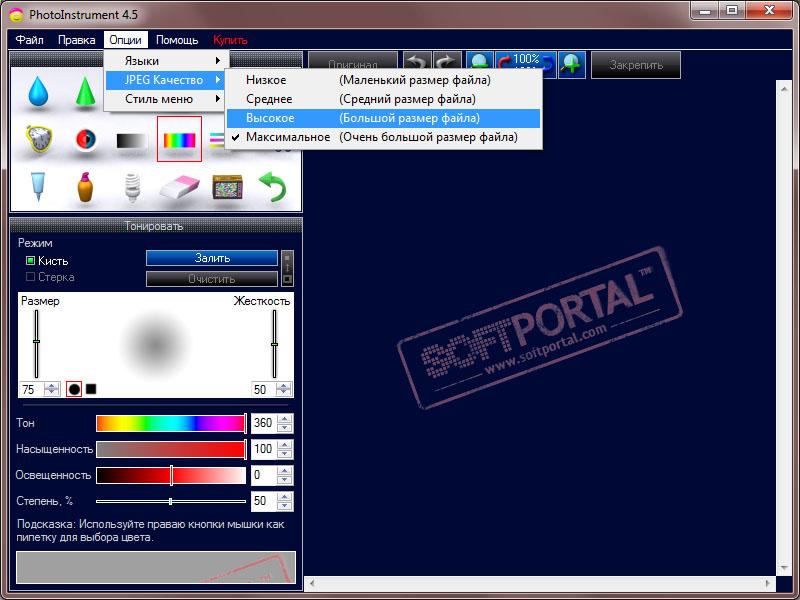Increase the Размер value of 75
The width and height of the screenshot is (800, 600).
pyautogui.click(x=52, y=386)
